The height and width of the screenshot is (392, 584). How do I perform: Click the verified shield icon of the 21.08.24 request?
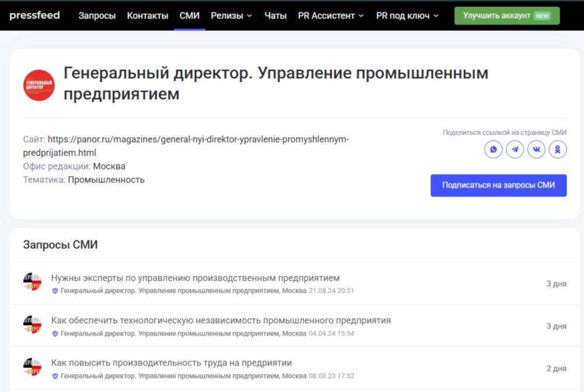click(55, 291)
